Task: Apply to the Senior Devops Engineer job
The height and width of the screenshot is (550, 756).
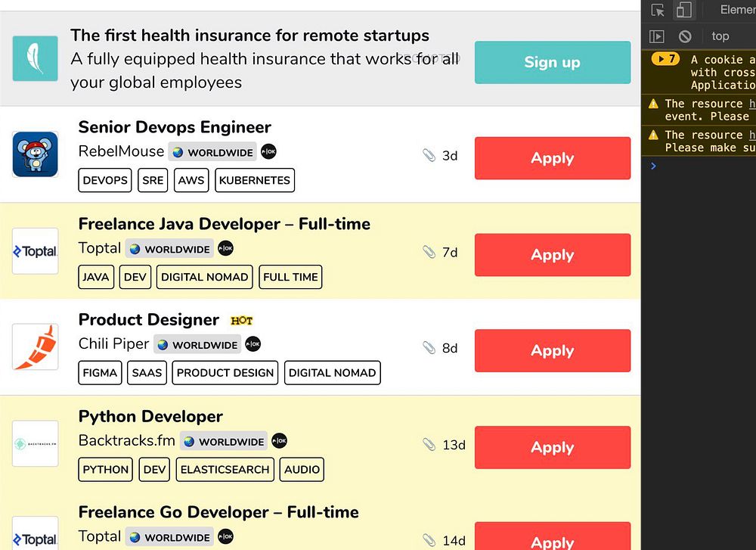Action: click(553, 158)
